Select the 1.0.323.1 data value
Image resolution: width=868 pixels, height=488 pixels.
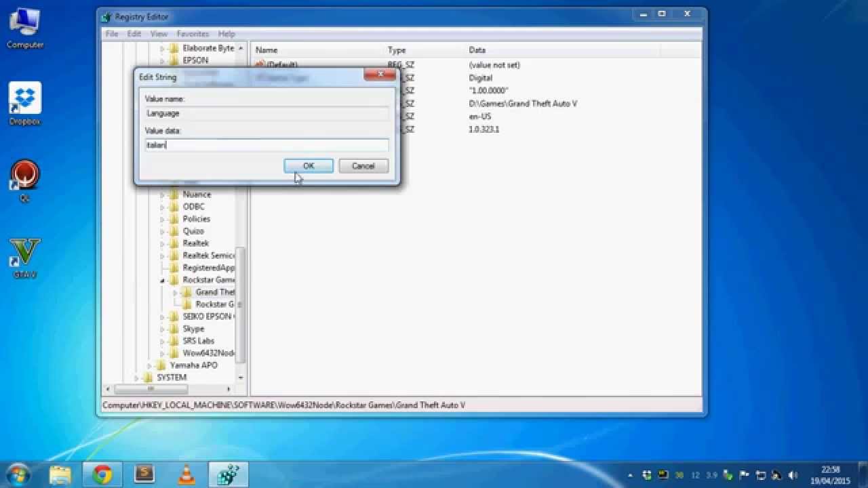484,129
